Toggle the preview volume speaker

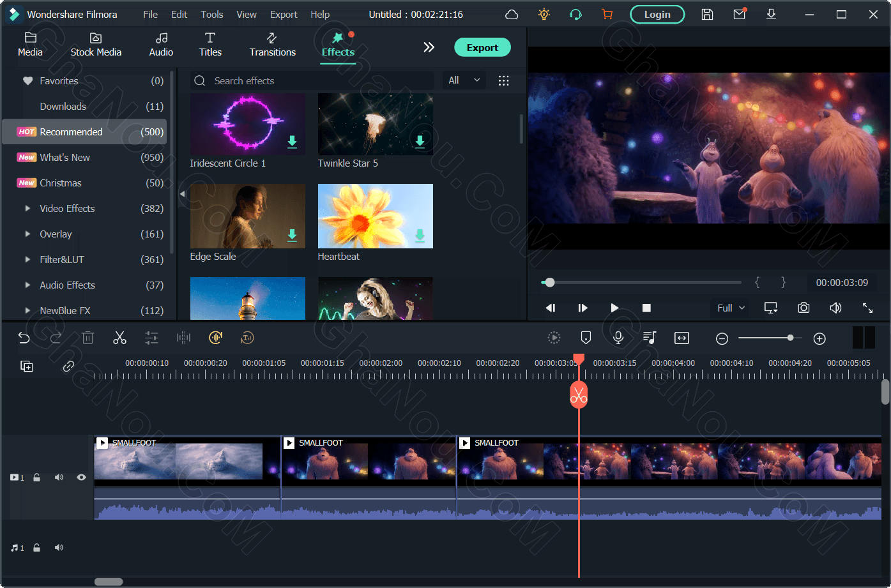click(x=835, y=308)
